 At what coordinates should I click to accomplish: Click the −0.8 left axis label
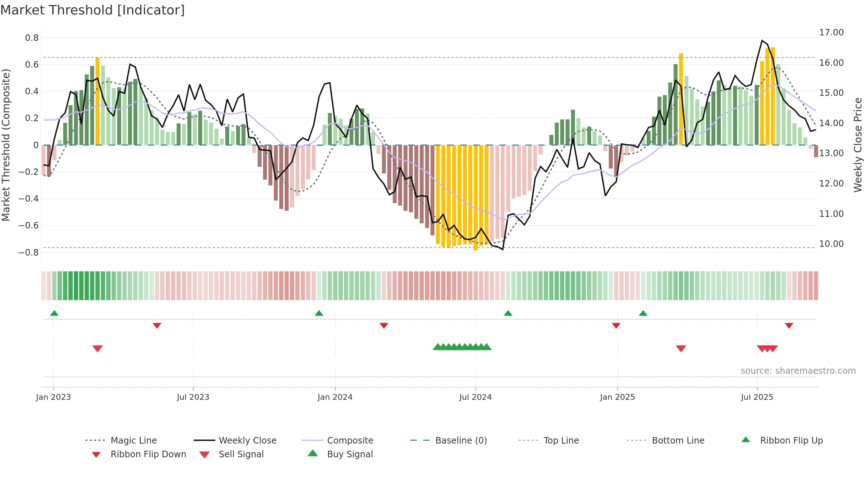(x=29, y=252)
